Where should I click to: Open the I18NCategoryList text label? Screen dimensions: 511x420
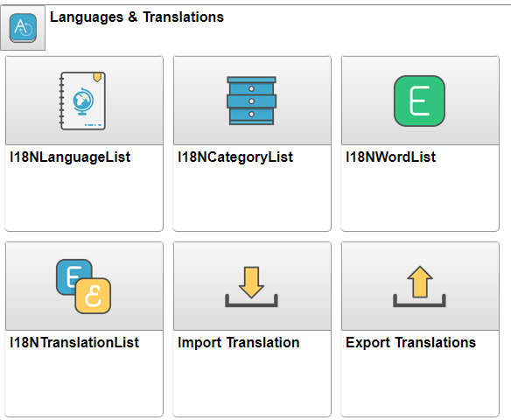(x=235, y=157)
